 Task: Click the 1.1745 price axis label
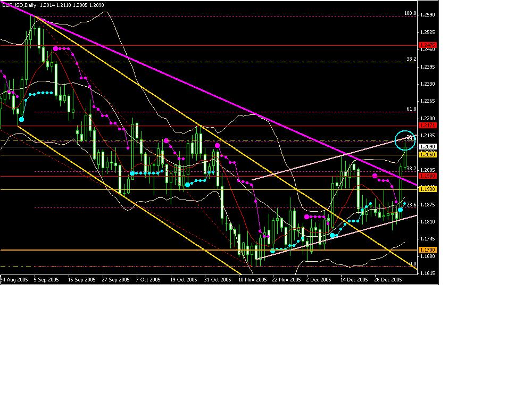click(428, 239)
